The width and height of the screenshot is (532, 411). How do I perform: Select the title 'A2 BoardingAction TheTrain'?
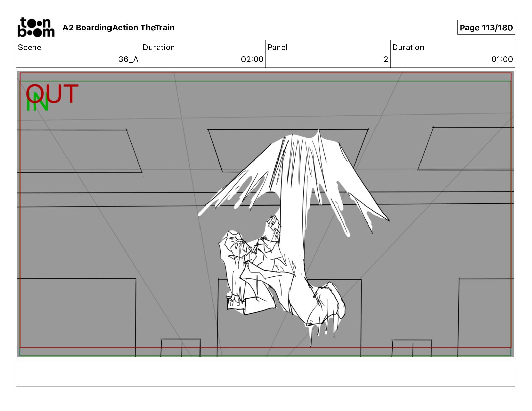pos(119,28)
